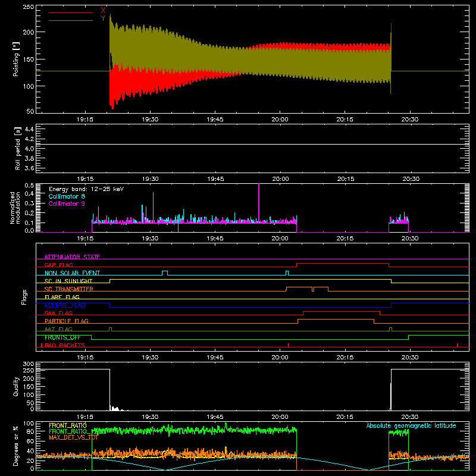Click the 3.6 tick on Roll period axis
Viewport: 476px width, 476px height.
point(29,168)
